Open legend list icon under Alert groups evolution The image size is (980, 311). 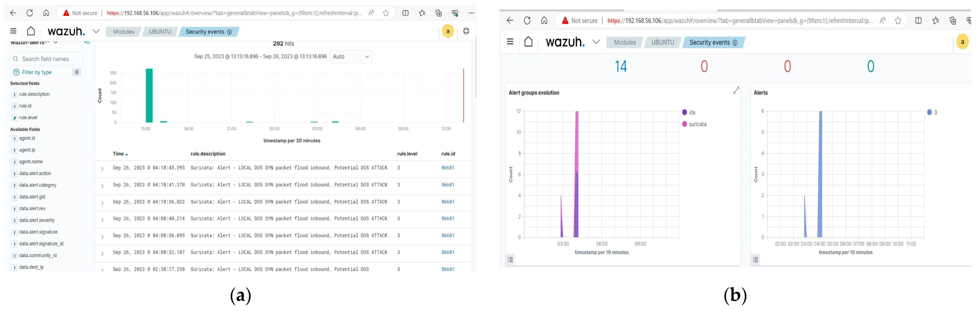point(510,260)
